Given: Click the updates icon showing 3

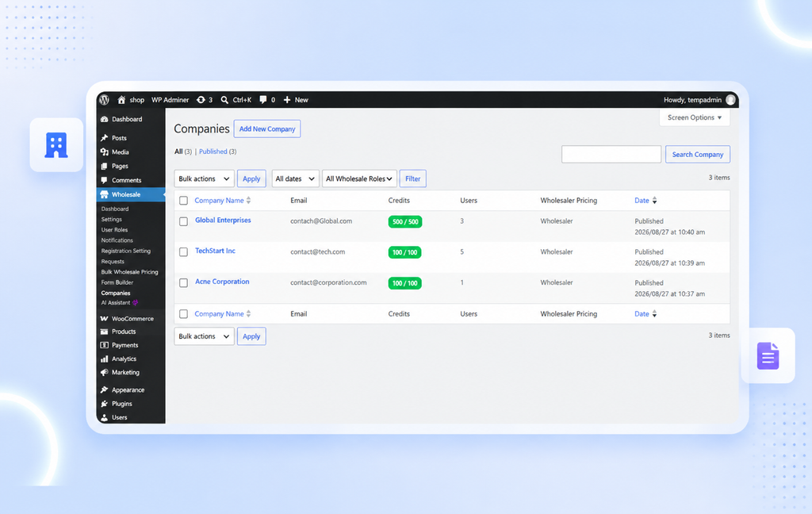Looking at the screenshot, I should coord(201,99).
